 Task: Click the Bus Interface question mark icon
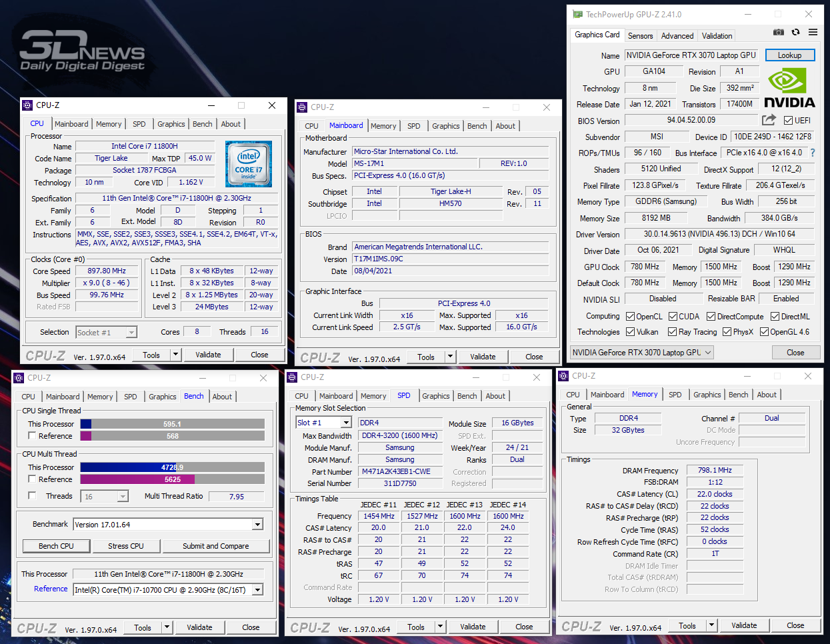click(813, 153)
